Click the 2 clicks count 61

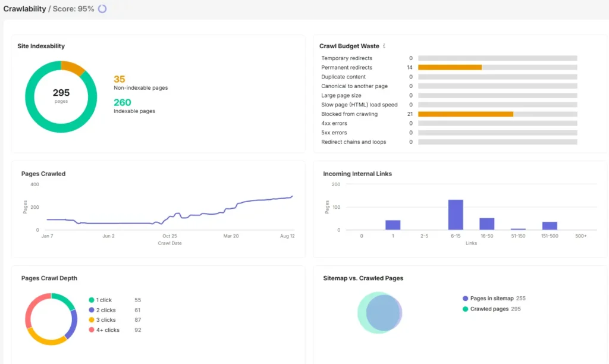click(x=137, y=310)
